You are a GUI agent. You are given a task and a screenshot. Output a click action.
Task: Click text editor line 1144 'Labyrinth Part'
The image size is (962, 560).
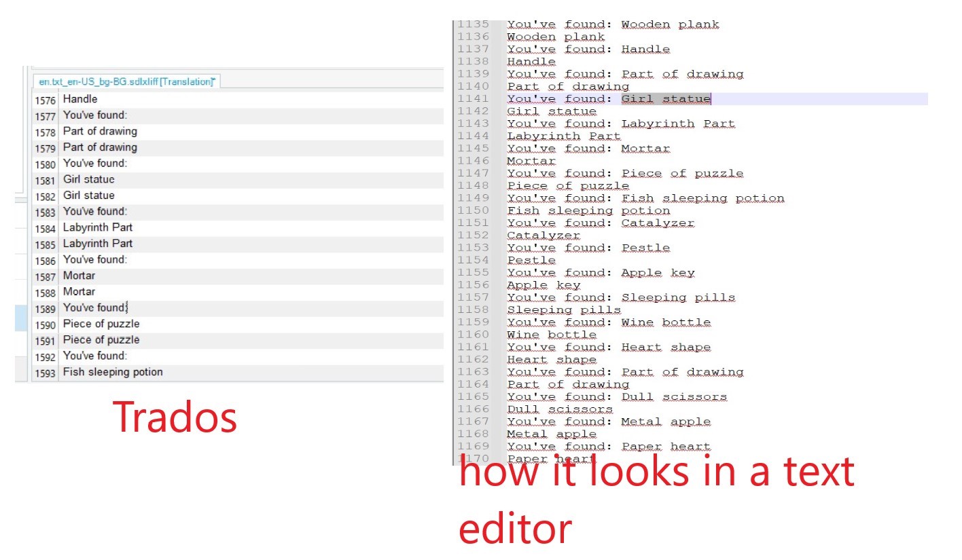(x=564, y=136)
